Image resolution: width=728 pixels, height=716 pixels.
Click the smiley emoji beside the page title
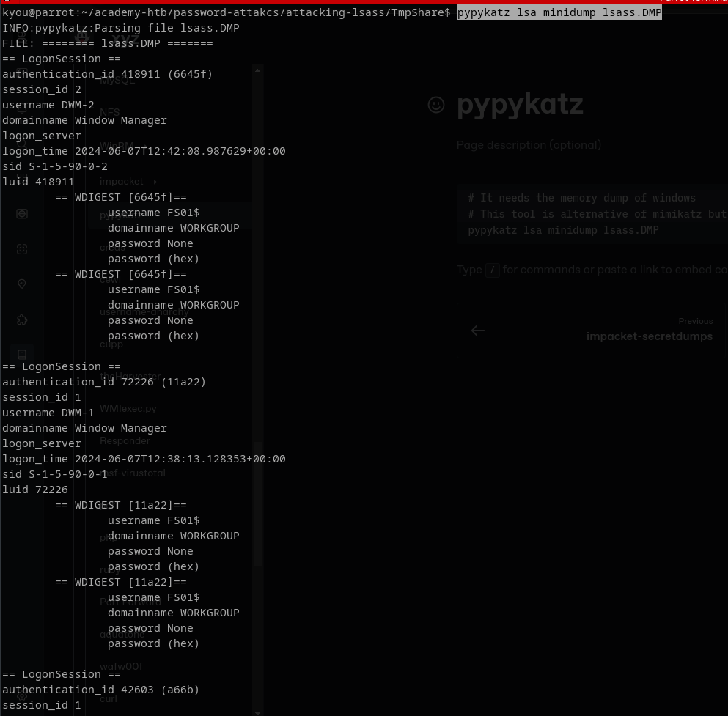(436, 105)
